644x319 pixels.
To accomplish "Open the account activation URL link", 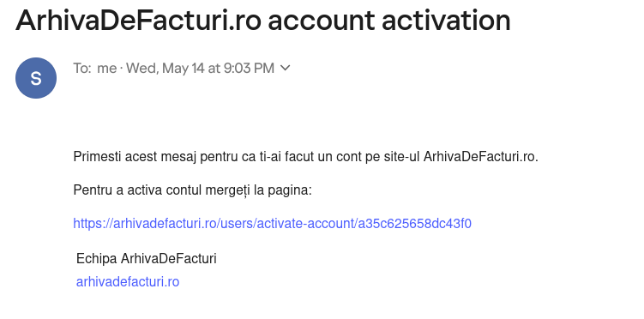I will (x=273, y=224).
